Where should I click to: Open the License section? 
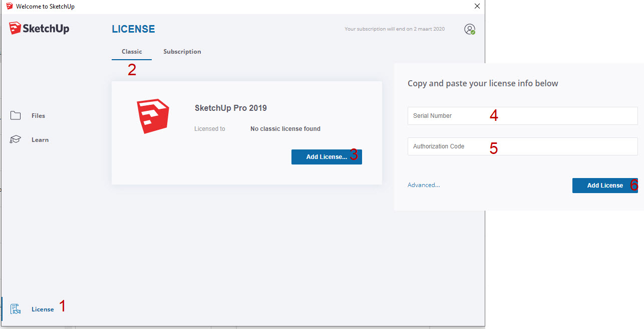[43, 309]
